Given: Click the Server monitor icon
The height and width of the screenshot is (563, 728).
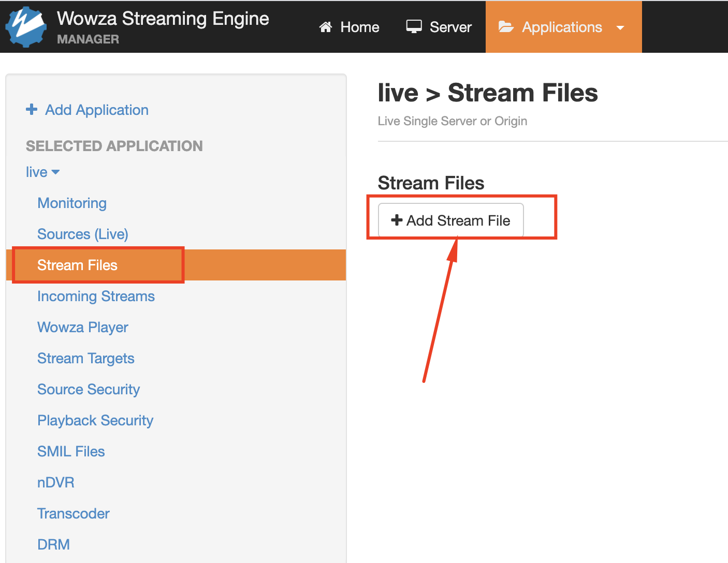Looking at the screenshot, I should point(414,27).
